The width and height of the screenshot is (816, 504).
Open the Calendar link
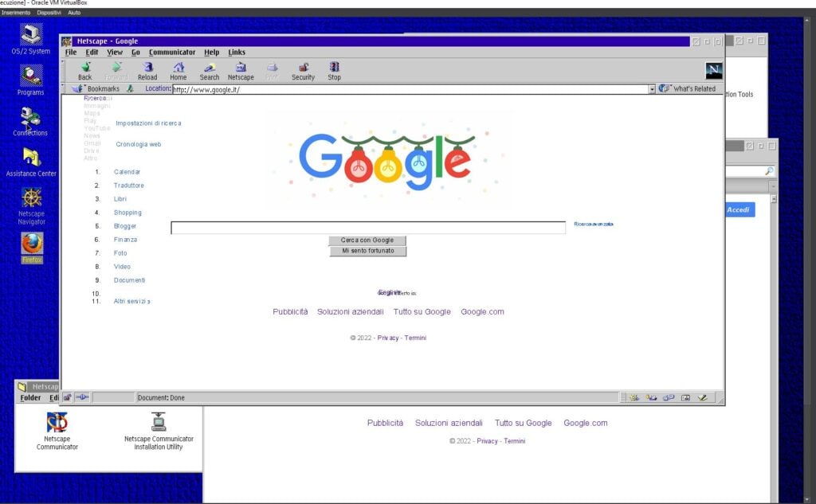coord(127,172)
